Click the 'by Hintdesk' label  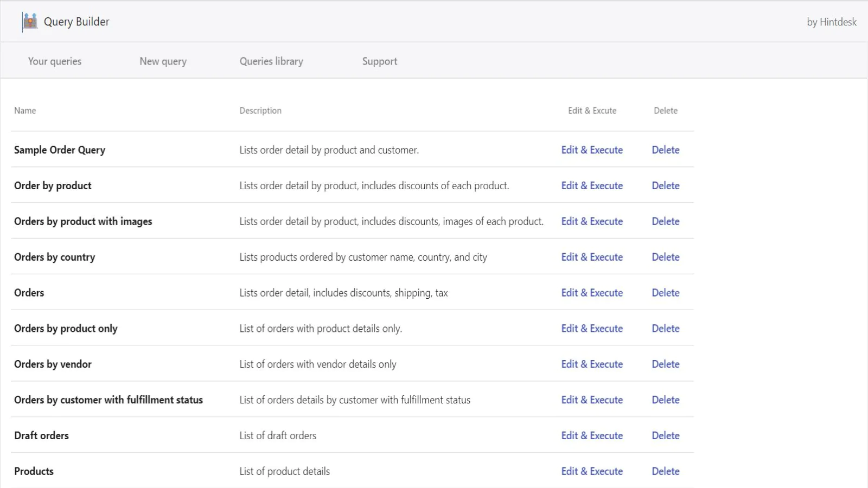click(831, 22)
